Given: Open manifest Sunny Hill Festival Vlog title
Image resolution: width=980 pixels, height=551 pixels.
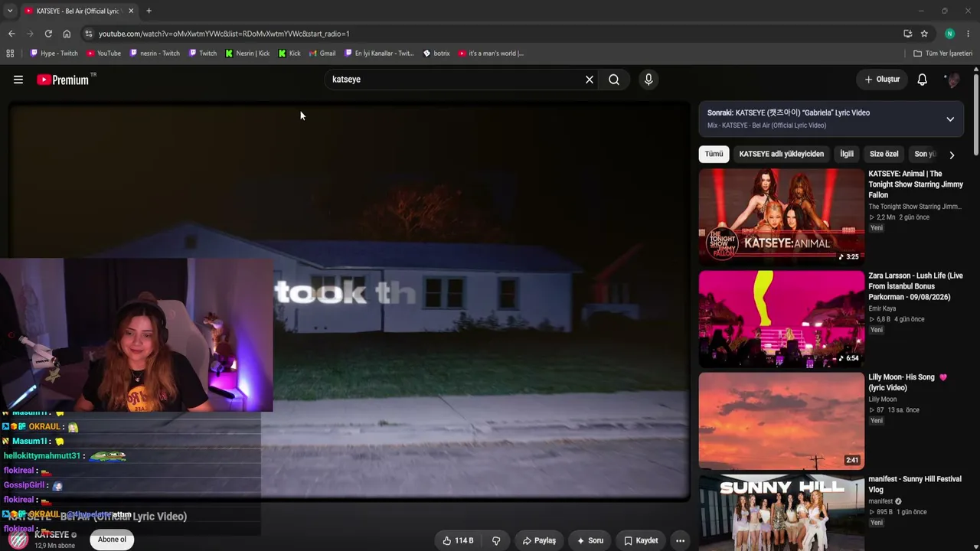Looking at the screenshot, I should click(915, 484).
